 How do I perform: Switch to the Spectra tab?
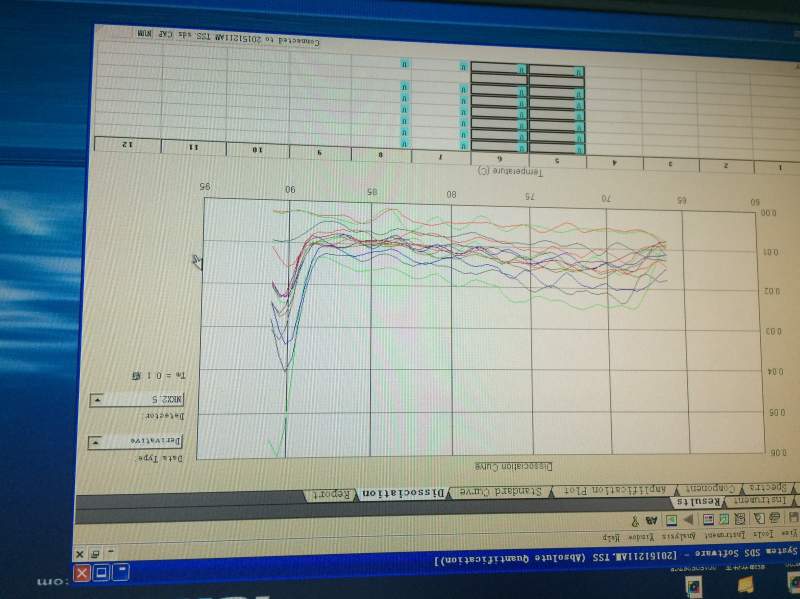point(770,488)
